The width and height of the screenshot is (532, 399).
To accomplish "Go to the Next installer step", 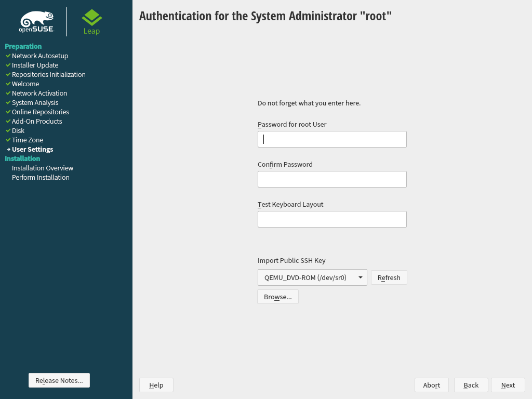I will coord(508,385).
